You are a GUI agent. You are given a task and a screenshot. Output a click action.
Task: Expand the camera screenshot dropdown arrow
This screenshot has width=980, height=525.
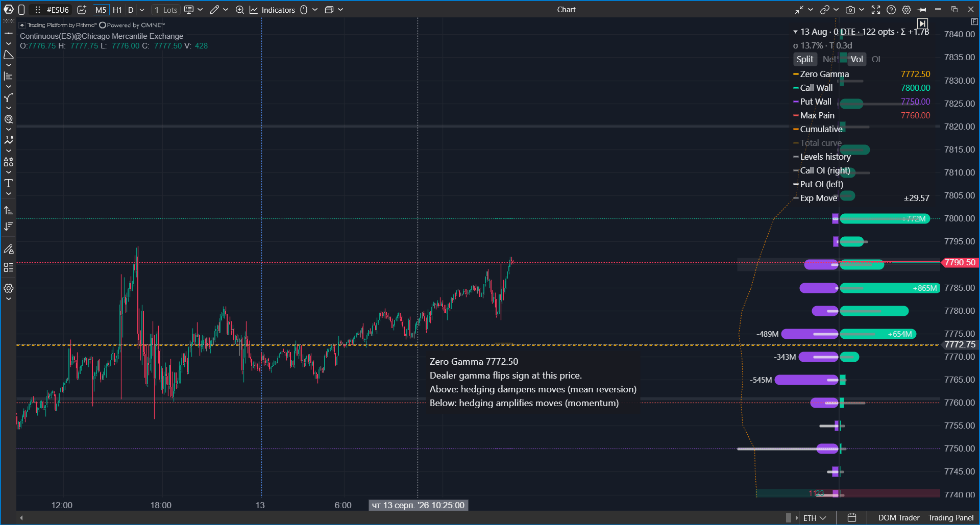point(862,10)
